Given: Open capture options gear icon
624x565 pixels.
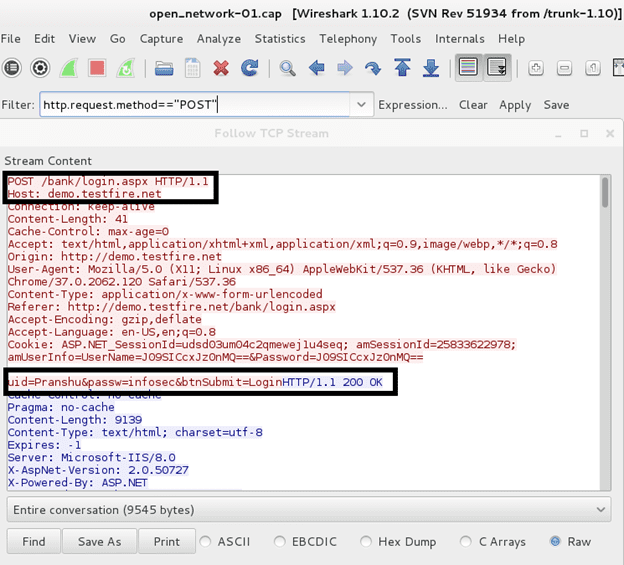Looking at the screenshot, I should [40, 68].
